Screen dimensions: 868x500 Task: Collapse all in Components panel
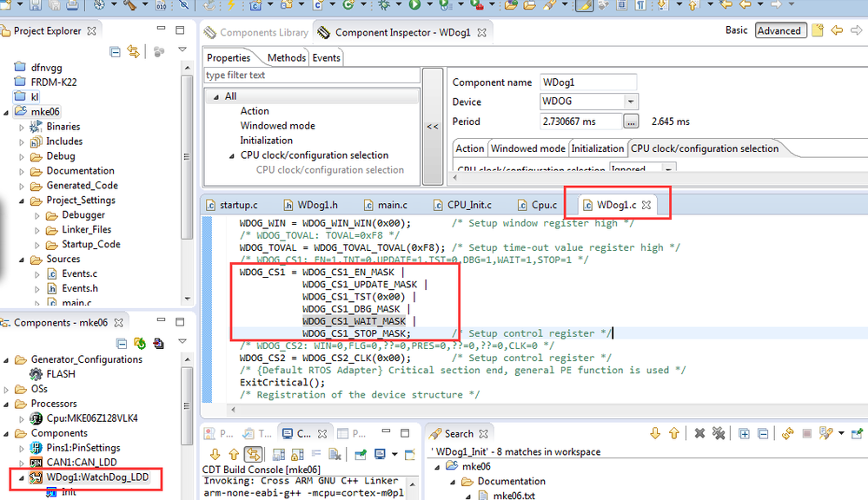122,344
